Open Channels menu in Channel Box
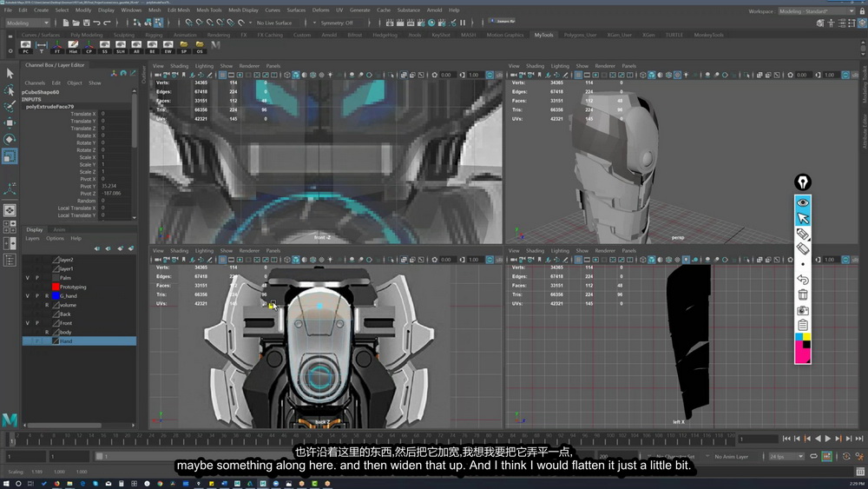 pyautogui.click(x=35, y=83)
